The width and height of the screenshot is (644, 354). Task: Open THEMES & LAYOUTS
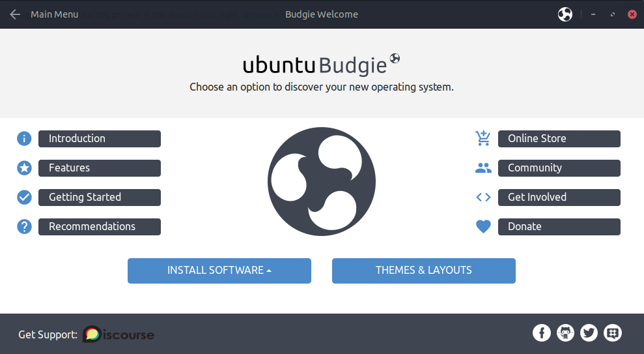tap(423, 271)
